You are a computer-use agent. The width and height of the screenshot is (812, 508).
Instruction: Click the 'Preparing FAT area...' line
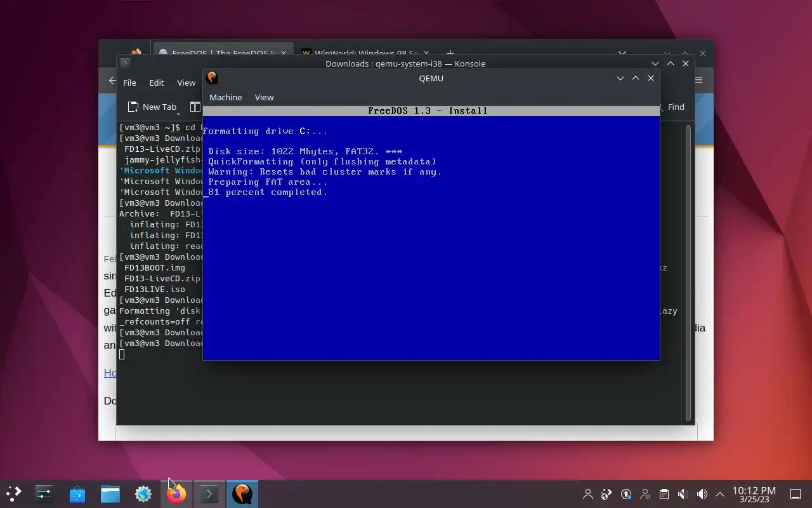pos(268,182)
